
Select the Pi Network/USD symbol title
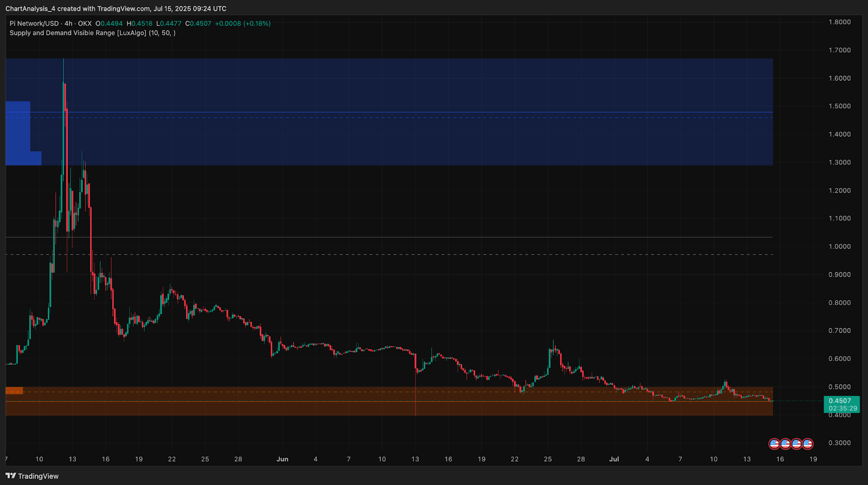(x=34, y=23)
